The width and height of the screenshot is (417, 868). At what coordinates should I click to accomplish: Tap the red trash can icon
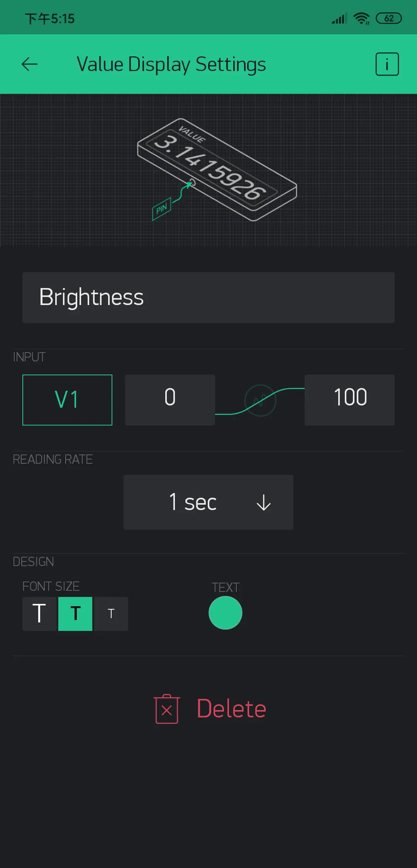167,709
